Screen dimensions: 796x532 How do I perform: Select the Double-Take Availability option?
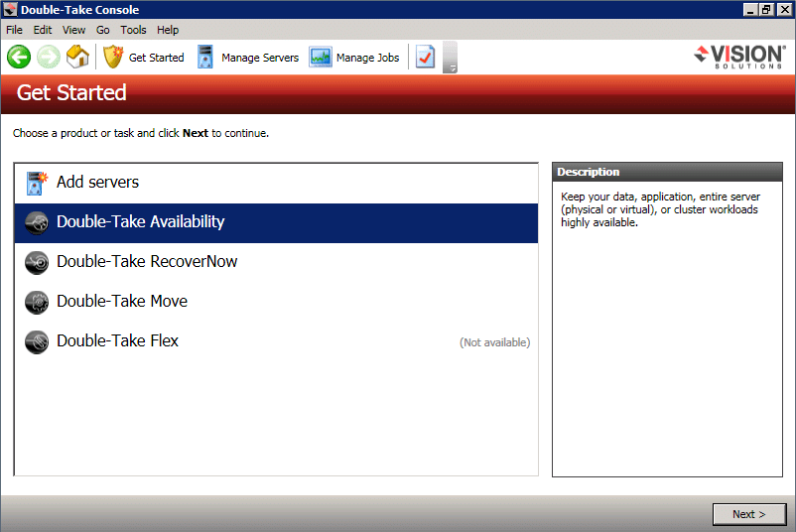pyautogui.click(x=140, y=222)
